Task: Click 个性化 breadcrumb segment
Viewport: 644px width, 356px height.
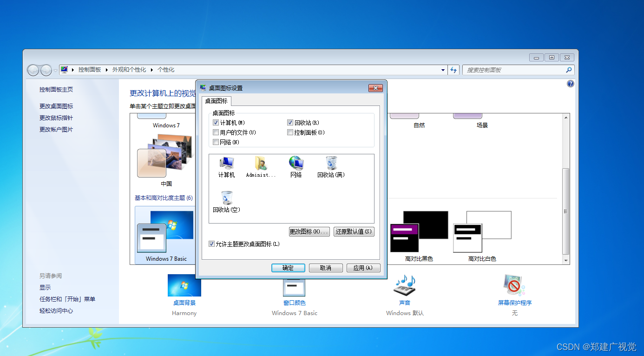Action: click(x=166, y=70)
